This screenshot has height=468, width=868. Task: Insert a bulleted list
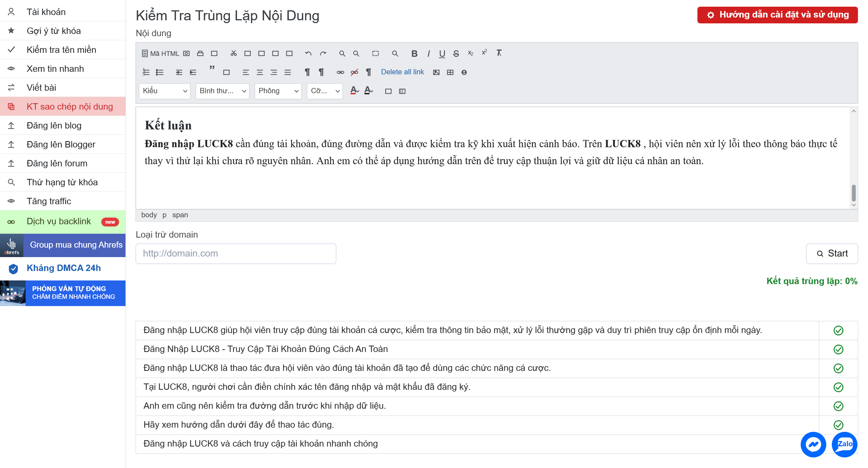[x=160, y=72]
